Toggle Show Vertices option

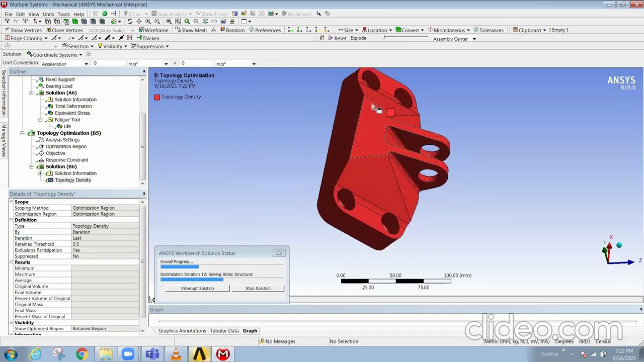coord(23,30)
